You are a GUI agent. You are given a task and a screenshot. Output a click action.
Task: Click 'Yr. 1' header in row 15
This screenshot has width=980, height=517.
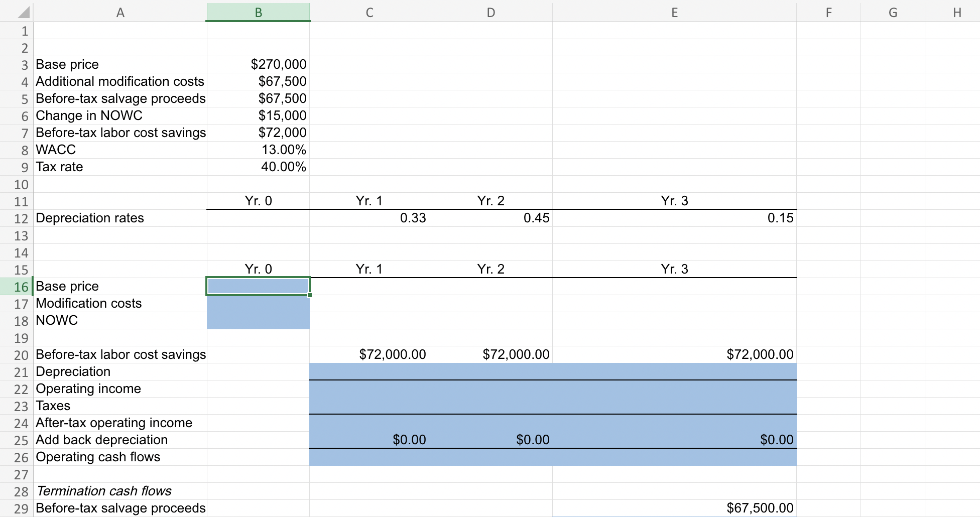[369, 269]
